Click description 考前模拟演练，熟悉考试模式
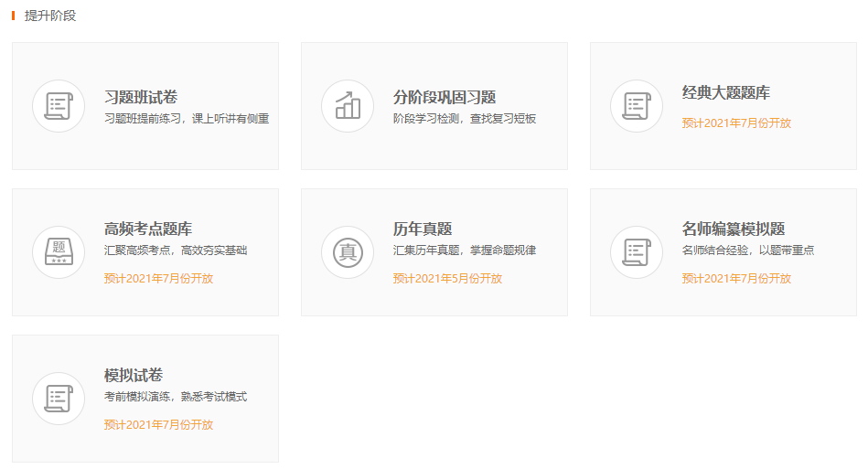 (176, 397)
